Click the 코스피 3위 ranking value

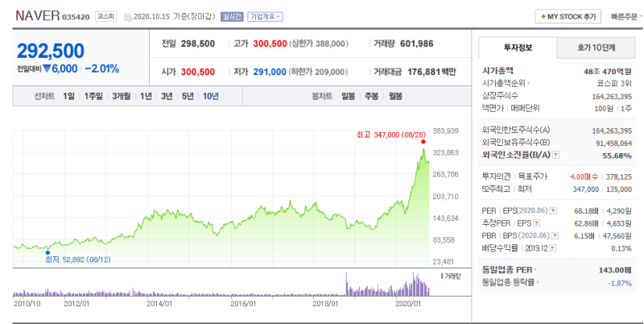click(614, 84)
